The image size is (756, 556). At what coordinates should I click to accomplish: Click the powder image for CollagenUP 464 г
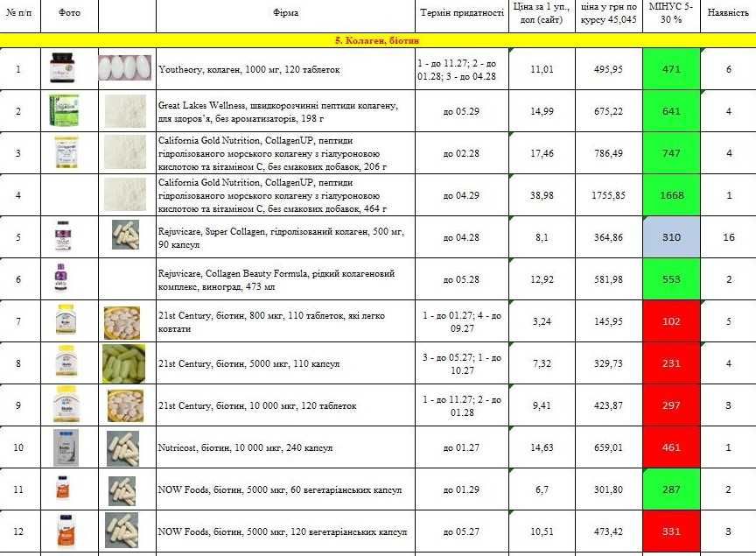[x=125, y=194]
